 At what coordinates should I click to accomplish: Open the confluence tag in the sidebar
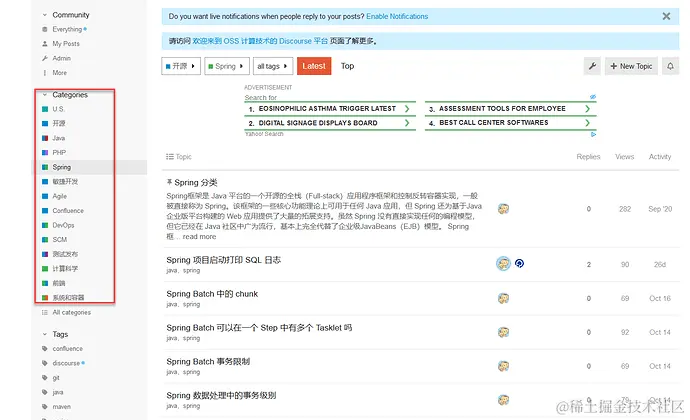pyautogui.click(x=67, y=348)
